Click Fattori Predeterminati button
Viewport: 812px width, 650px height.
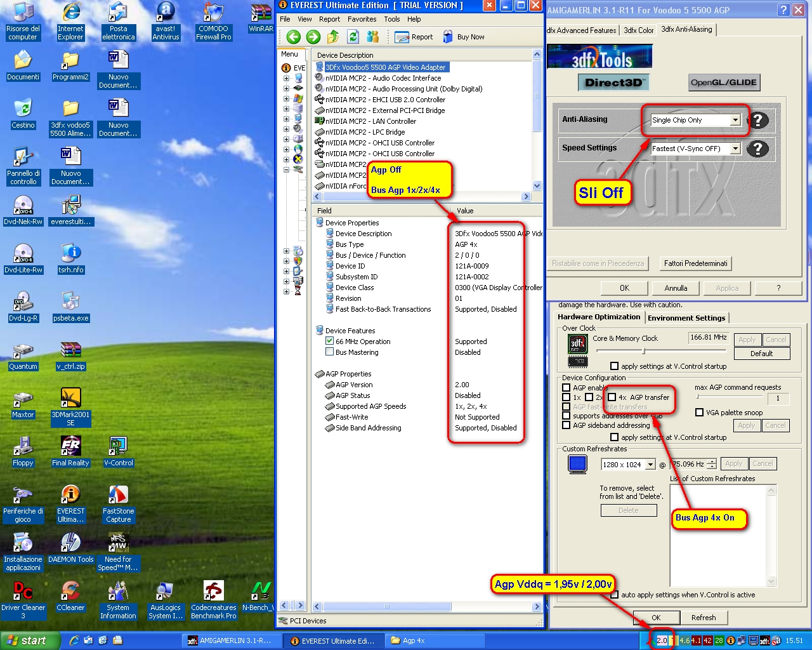point(695,263)
